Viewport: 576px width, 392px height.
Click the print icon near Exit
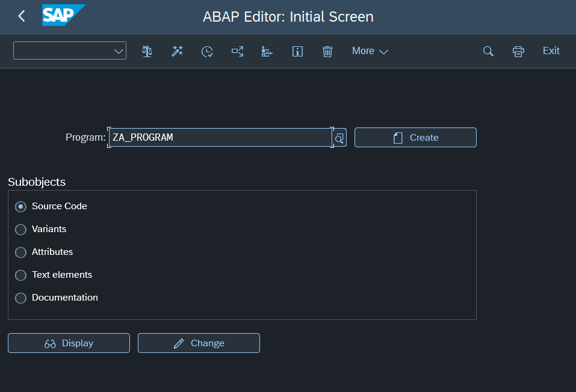click(x=518, y=51)
